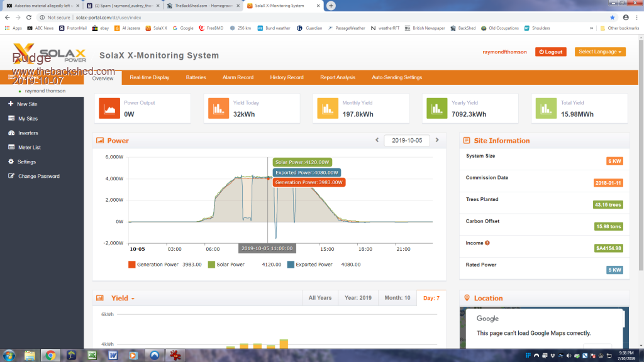Switch to the Batteries tab

[x=196, y=77]
